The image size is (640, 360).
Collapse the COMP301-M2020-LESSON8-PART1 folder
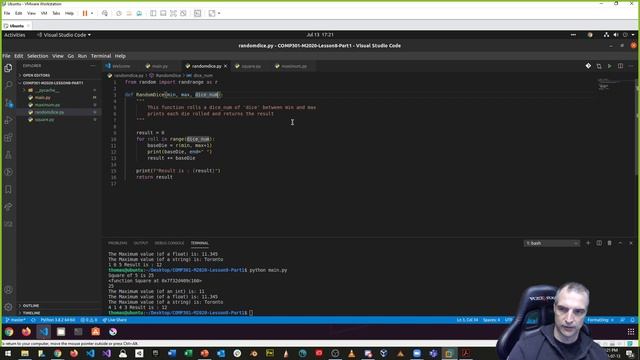[53, 83]
